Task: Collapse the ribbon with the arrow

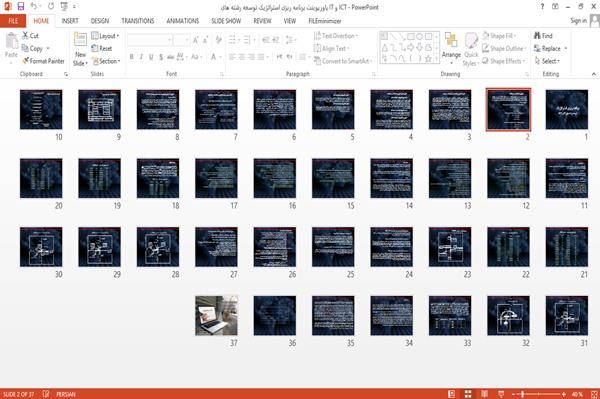Action: (593, 74)
